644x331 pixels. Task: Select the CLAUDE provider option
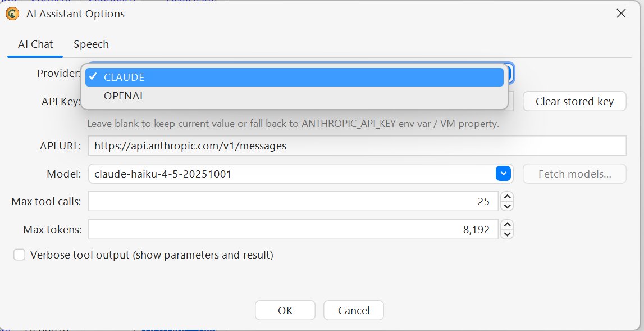294,78
